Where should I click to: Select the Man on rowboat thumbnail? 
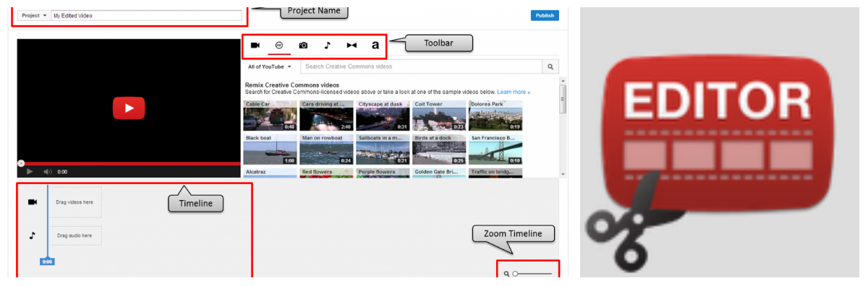tap(326, 149)
